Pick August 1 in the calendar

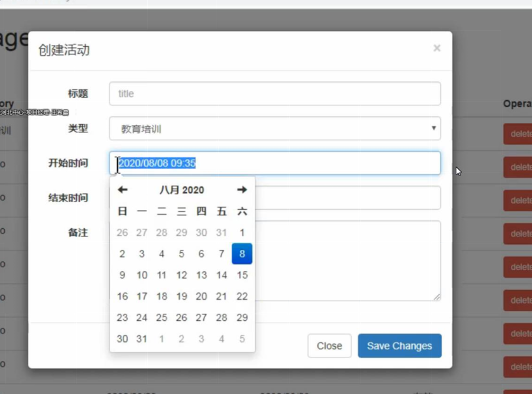click(242, 232)
